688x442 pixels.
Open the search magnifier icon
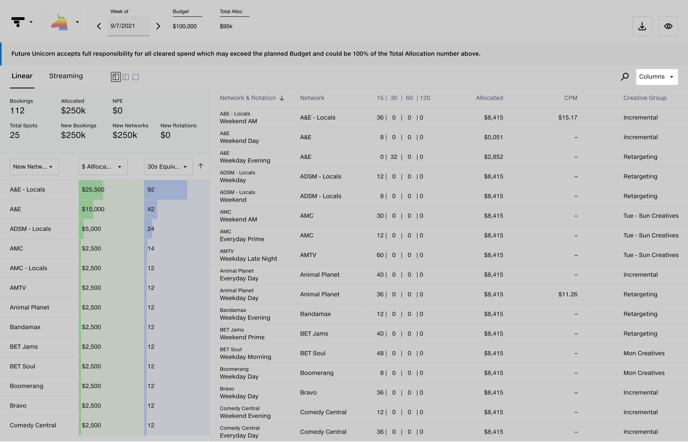pos(624,77)
